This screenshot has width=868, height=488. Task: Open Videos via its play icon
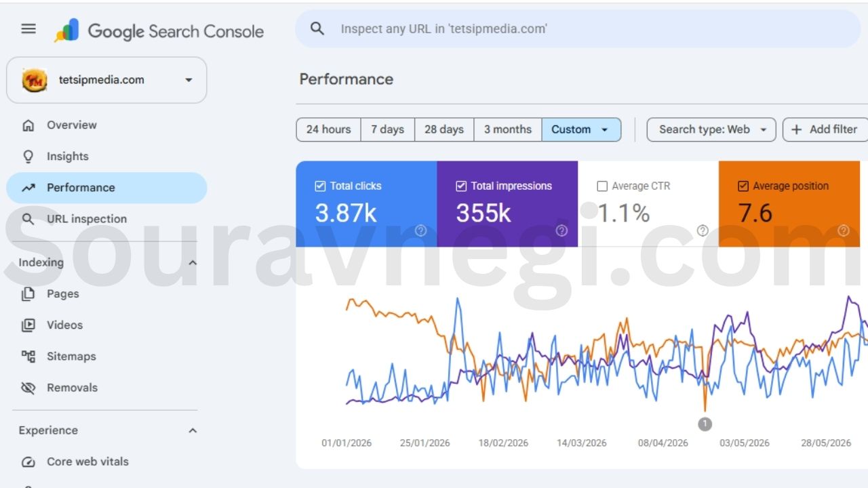click(x=28, y=325)
